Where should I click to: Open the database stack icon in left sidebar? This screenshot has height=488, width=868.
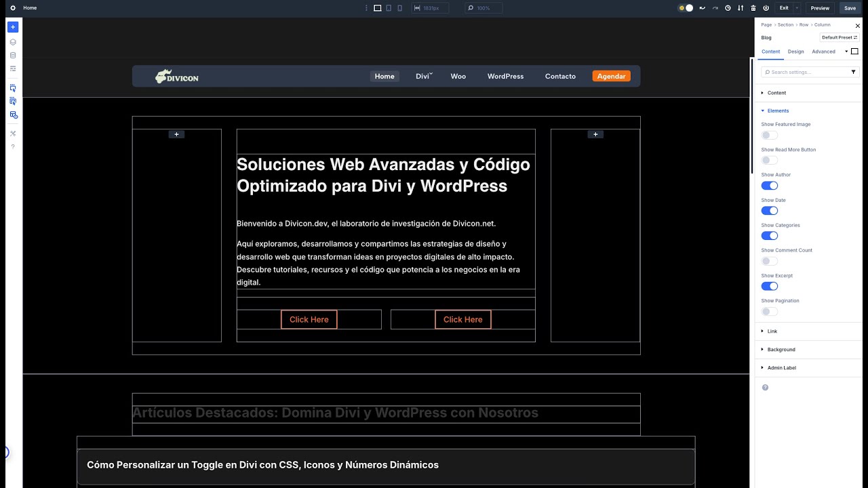[x=13, y=56]
